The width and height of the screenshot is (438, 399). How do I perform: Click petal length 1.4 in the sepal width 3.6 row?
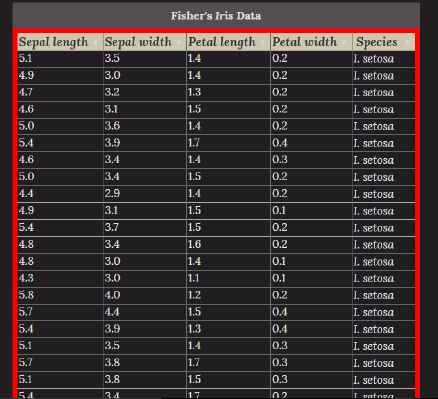coord(228,126)
